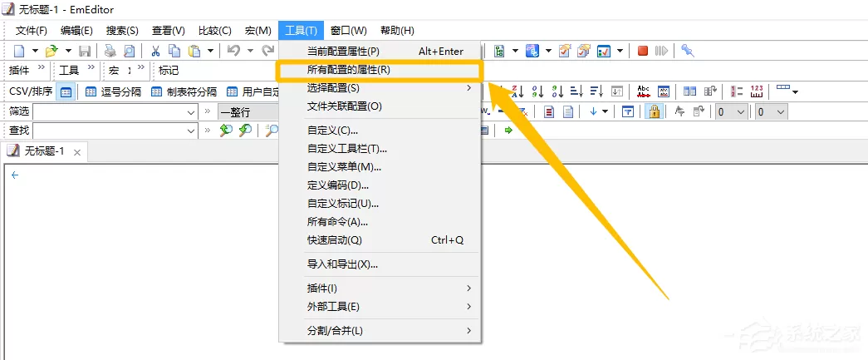
Task: Click inside the 筛选 filter text field
Action: (x=109, y=112)
